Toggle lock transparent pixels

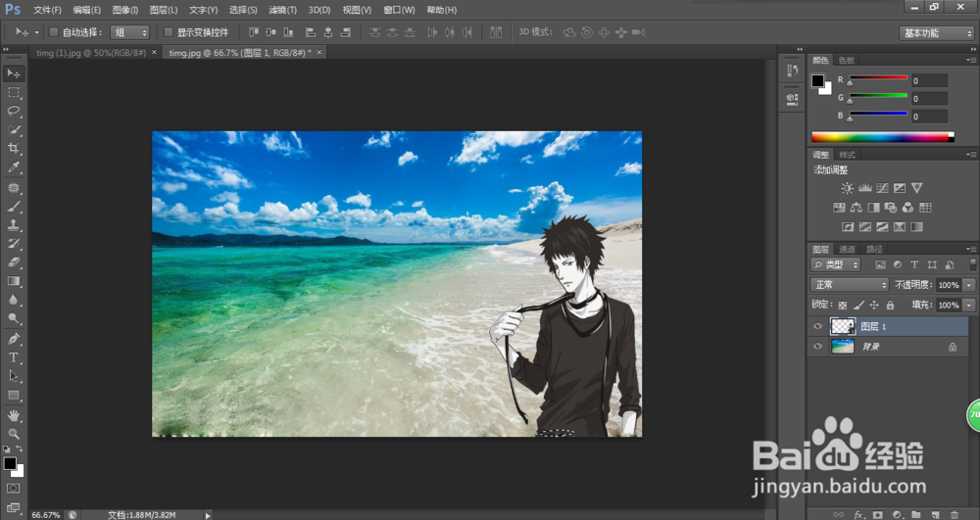coord(843,306)
